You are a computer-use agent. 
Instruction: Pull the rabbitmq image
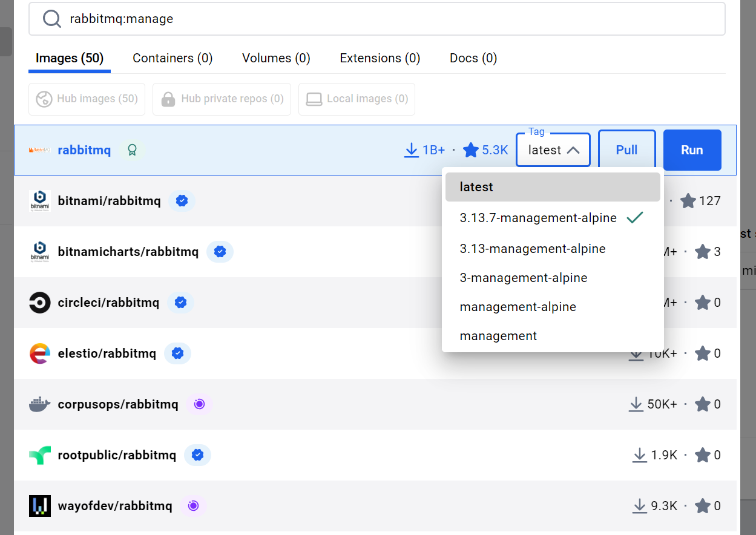point(626,149)
